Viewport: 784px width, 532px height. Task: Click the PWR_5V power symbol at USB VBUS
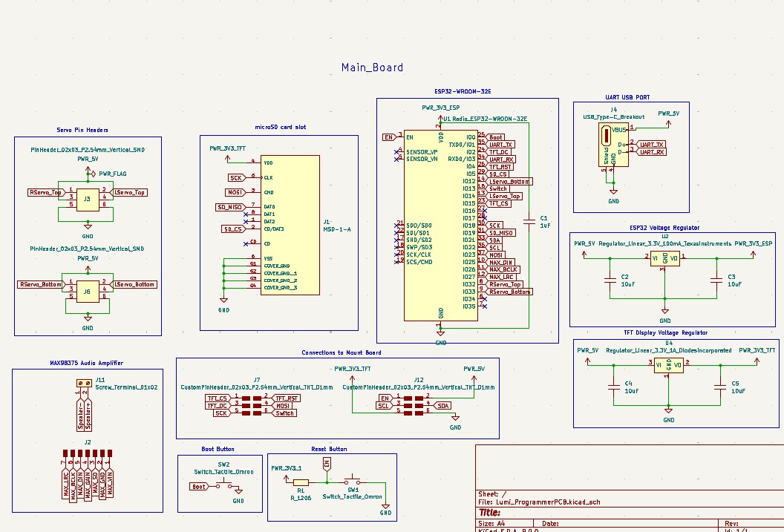coord(668,122)
